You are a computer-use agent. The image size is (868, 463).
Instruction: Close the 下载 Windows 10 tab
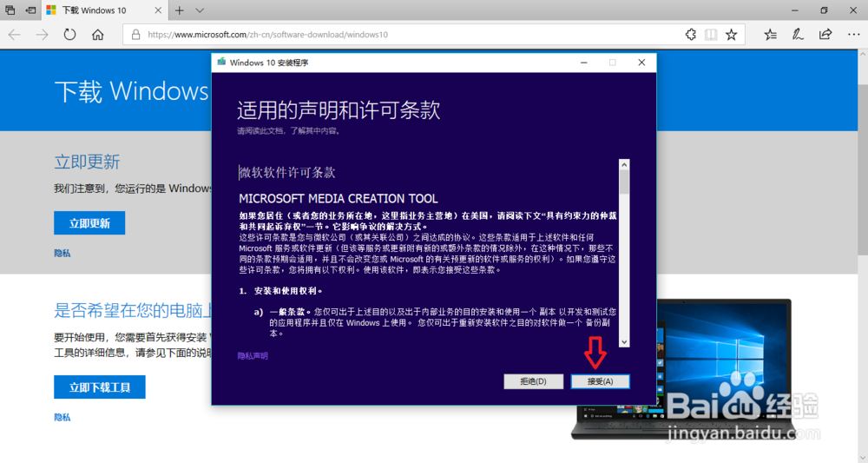[158, 10]
